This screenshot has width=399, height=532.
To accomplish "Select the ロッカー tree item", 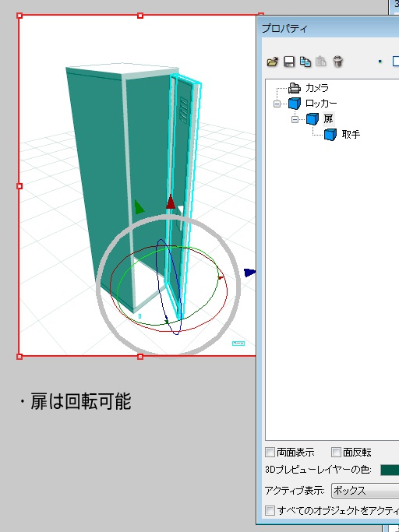I will (321, 104).
